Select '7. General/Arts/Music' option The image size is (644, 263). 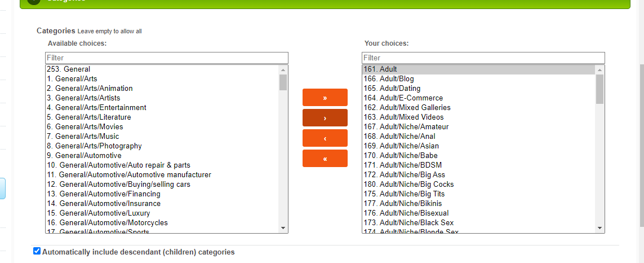(x=162, y=136)
